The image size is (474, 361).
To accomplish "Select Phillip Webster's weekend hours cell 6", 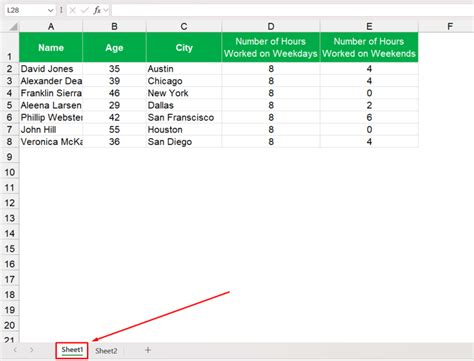I will pyautogui.click(x=369, y=117).
